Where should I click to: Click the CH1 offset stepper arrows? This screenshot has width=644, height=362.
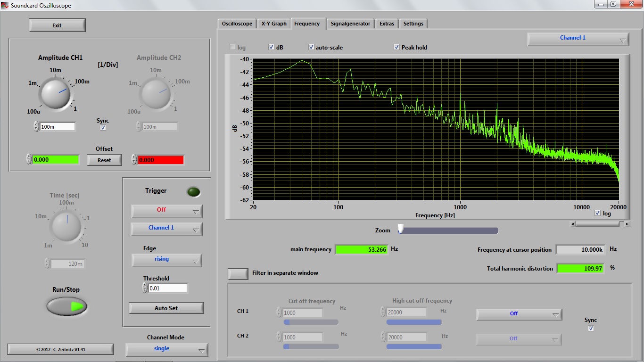pyautogui.click(x=29, y=159)
